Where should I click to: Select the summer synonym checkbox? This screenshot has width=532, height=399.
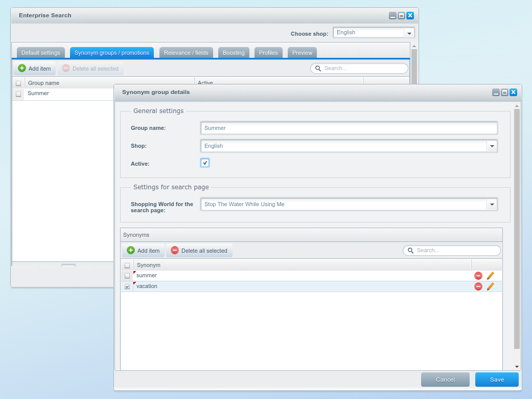coord(127,276)
